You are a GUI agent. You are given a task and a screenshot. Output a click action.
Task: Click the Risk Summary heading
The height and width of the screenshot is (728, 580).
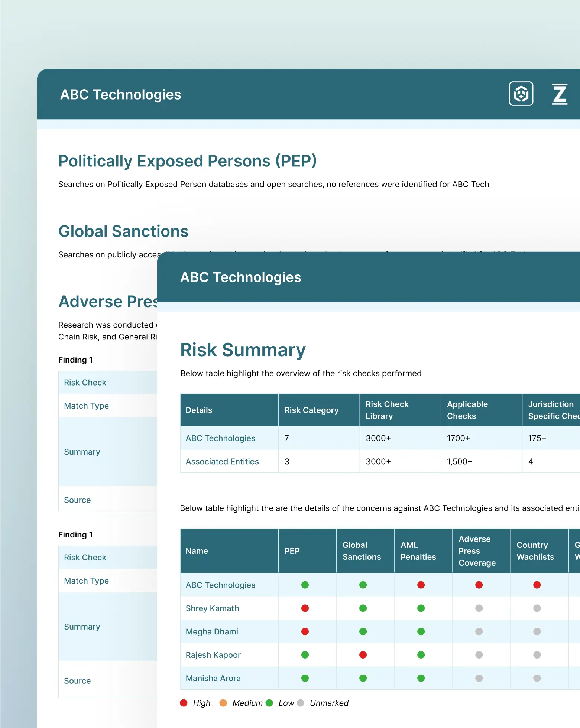pyautogui.click(x=243, y=350)
